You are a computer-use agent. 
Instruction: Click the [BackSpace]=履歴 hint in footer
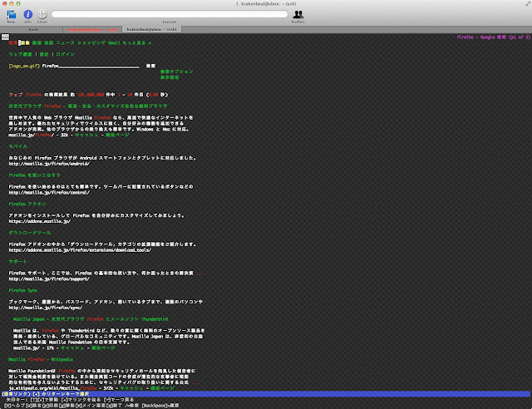click(160, 406)
